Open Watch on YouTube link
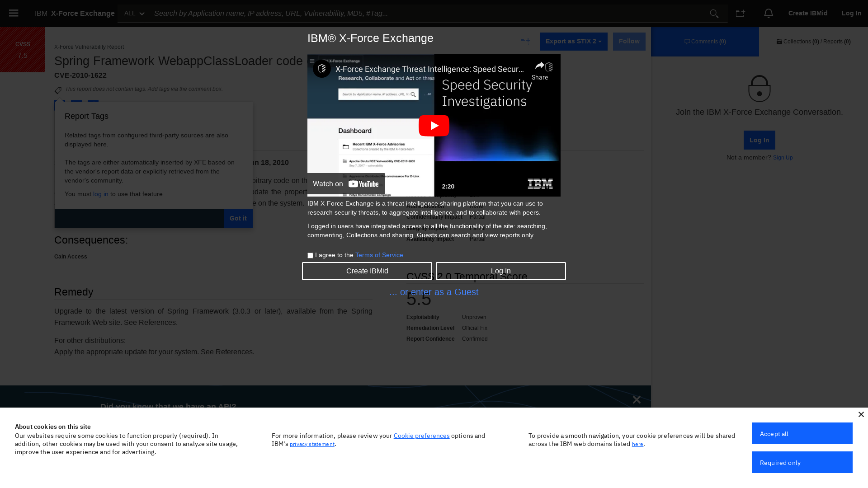 point(346,184)
